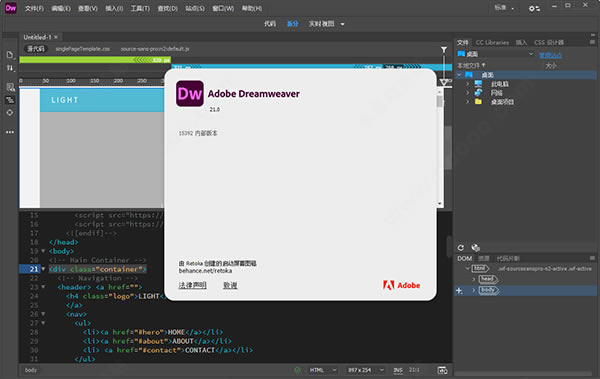
Task: Open the workspace 标准 dropdown in title bar
Action: point(504,8)
